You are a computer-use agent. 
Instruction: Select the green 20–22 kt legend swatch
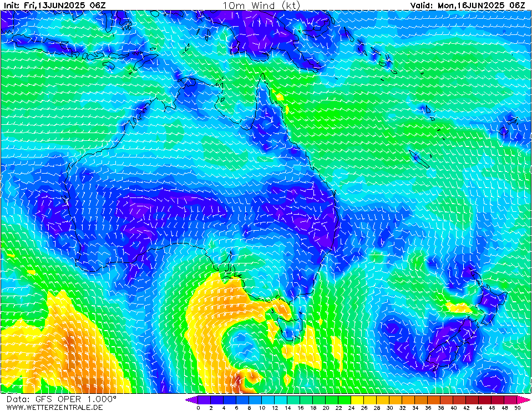click(x=332, y=399)
